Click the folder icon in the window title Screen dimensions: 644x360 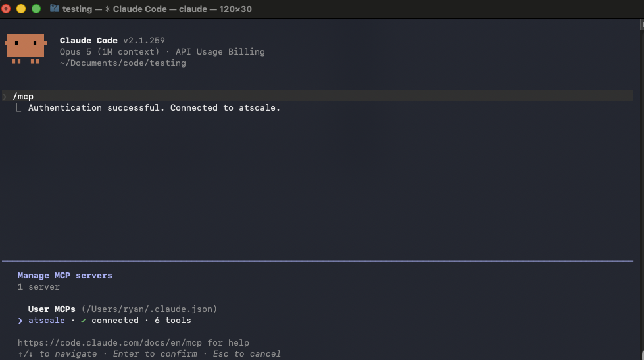[x=54, y=8]
